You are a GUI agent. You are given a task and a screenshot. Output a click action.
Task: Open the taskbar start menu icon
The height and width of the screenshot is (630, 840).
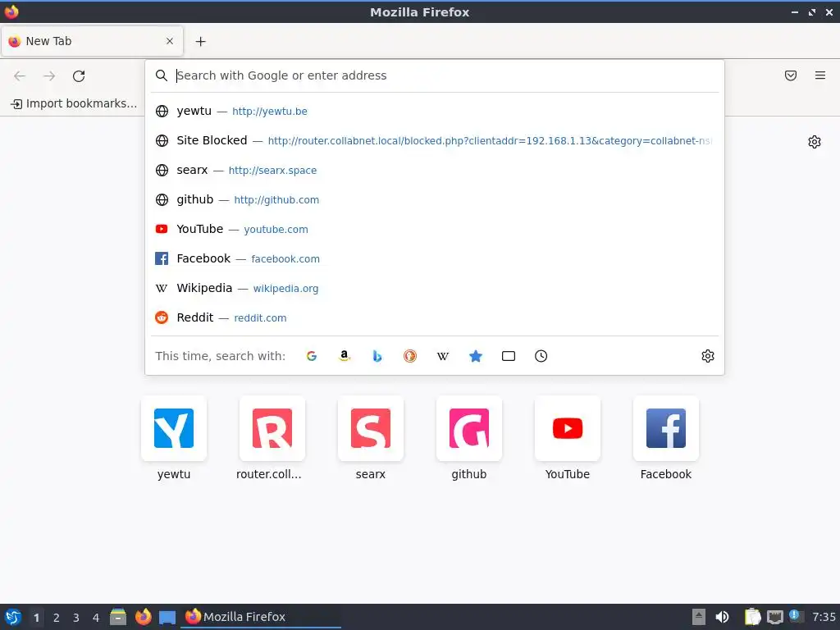point(13,617)
